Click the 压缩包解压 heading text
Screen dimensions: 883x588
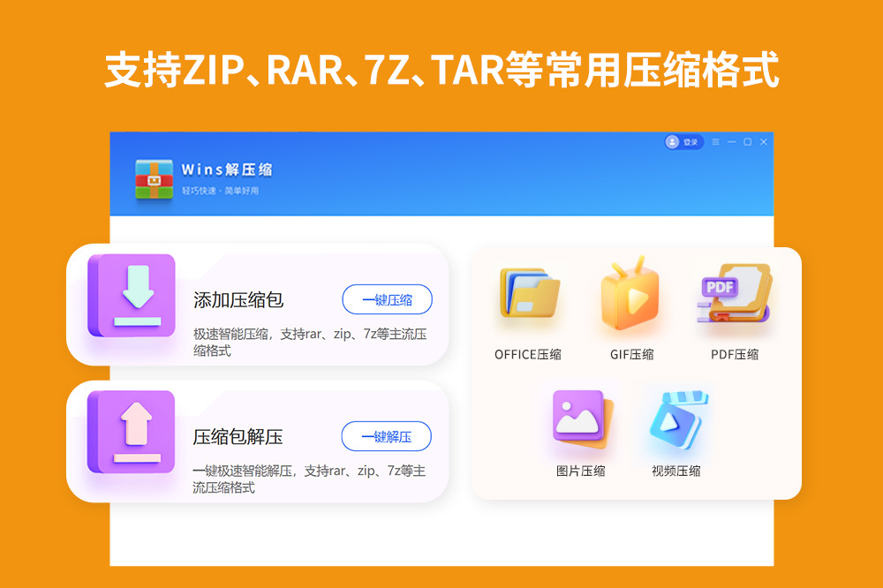[x=238, y=437]
